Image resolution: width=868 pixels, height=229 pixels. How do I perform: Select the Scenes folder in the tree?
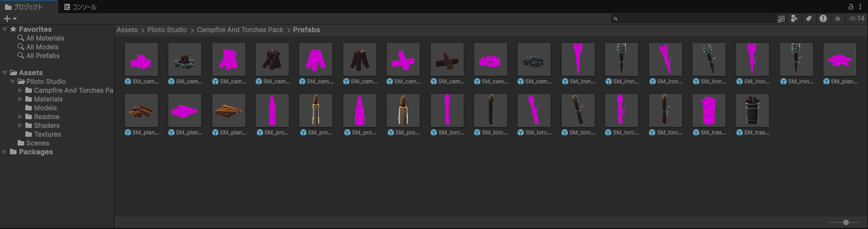[x=37, y=143]
